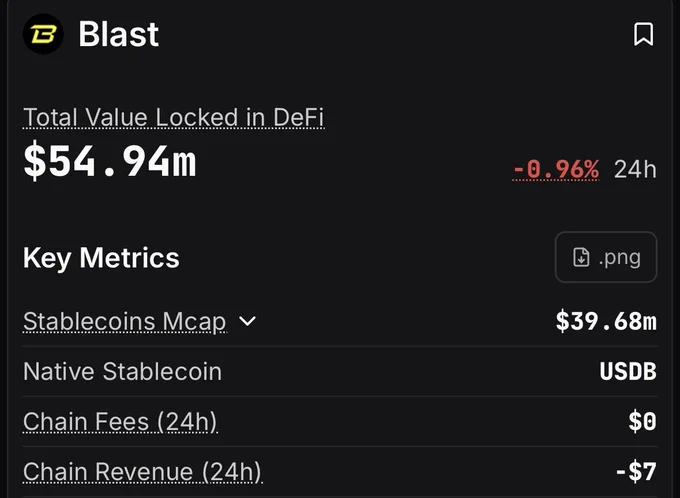This screenshot has height=498, width=680.
Task: Click the Native Stablecoin row label
Action: coord(122,372)
